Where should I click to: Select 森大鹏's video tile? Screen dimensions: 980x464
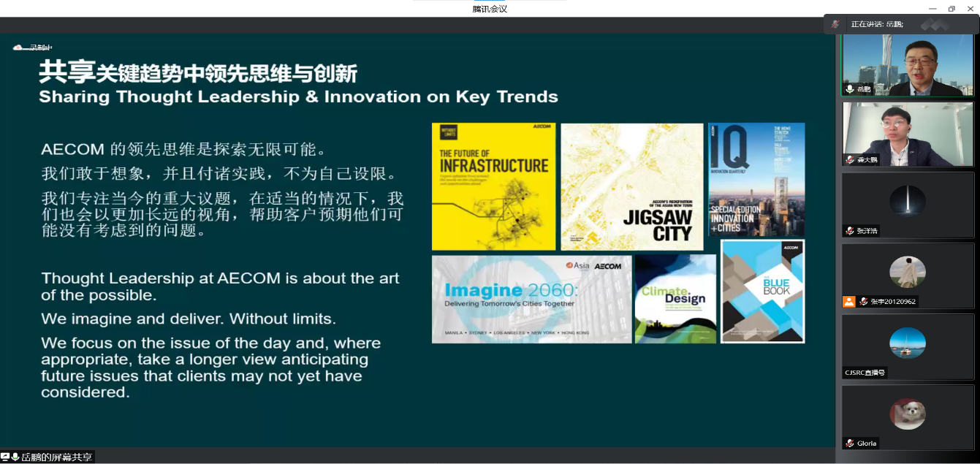[x=908, y=134]
